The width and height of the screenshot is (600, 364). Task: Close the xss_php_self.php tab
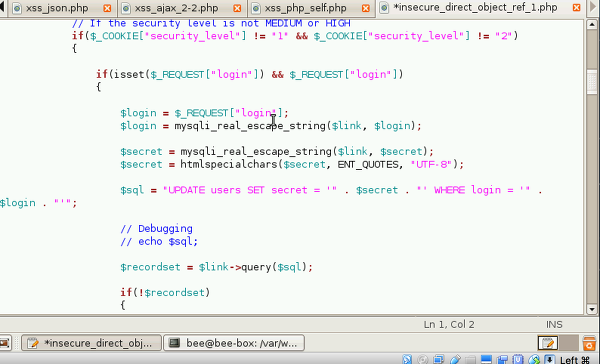tap(366, 8)
